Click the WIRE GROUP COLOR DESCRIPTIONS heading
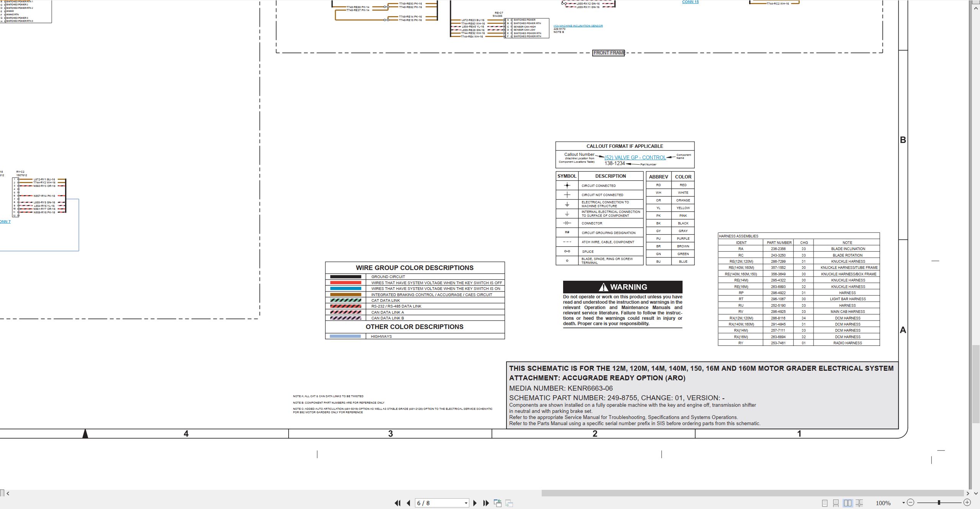 (415, 268)
